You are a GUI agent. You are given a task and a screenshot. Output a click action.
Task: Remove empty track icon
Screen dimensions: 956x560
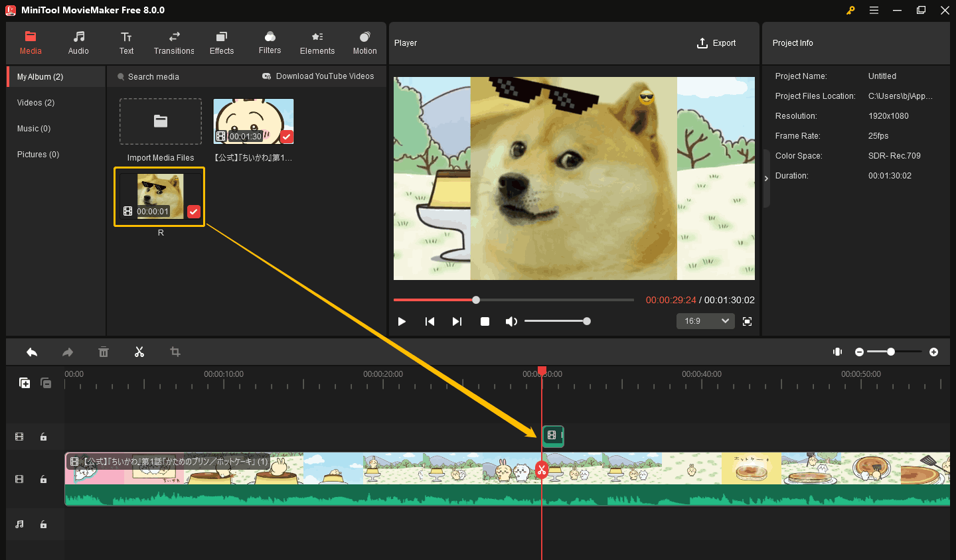[x=46, y=383]
